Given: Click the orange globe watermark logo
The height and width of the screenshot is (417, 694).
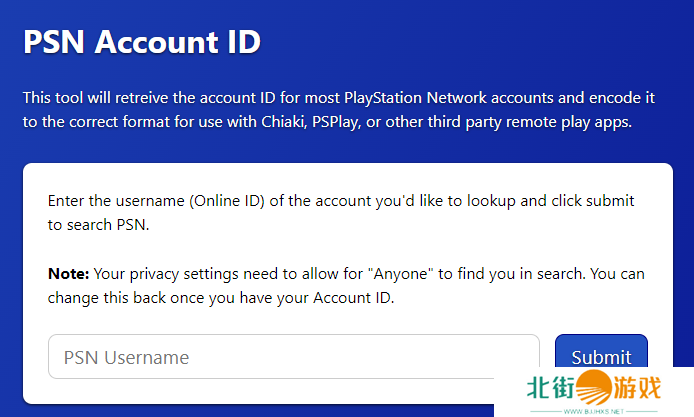Looking at the screenshot, I should (596, 387).
